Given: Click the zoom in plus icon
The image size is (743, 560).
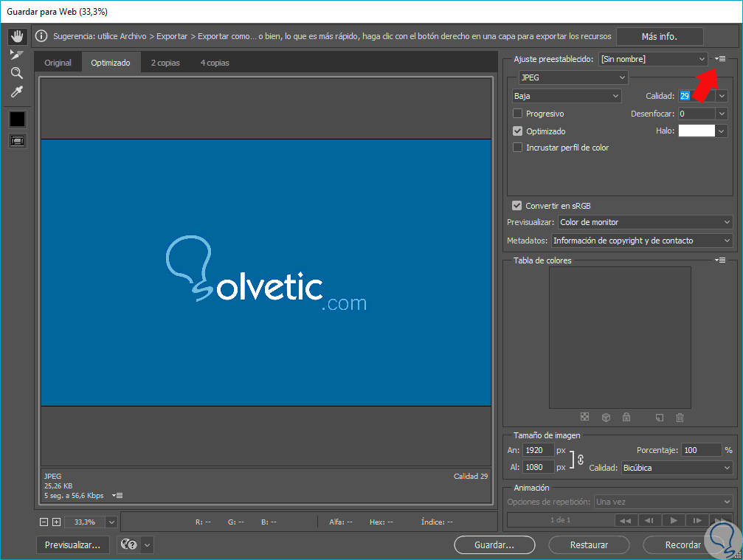Looking at the screenshot, I should [x=56, y=522].
